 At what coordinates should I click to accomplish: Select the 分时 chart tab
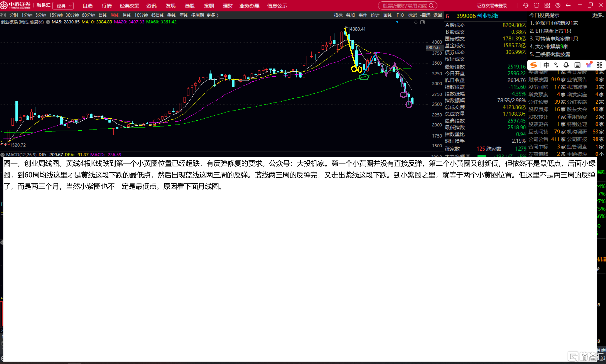pyautogui.click(x=14, y=15)
